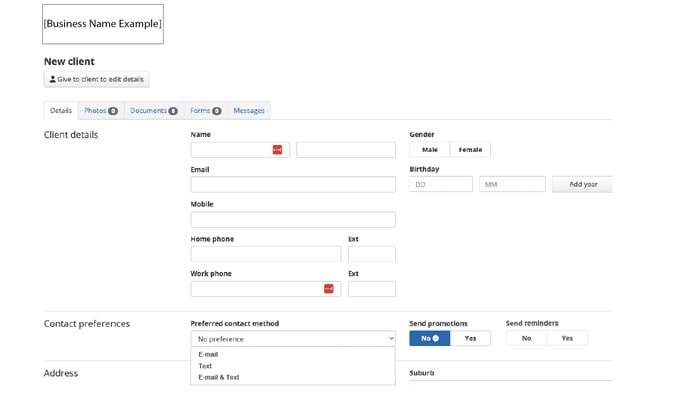
Task: Click the last name input field
Action: [x=346, y=150]
